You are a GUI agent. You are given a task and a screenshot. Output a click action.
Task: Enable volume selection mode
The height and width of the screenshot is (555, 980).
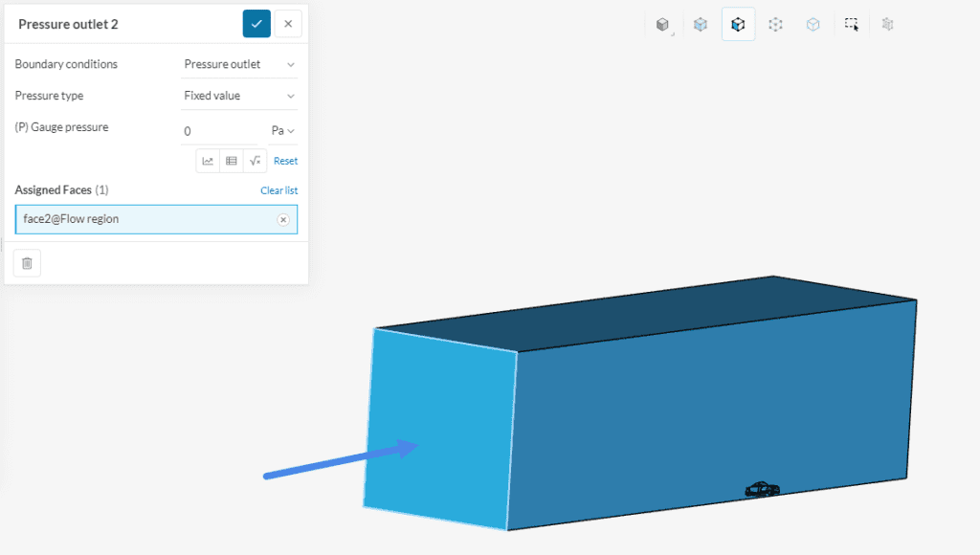[x=701, y=25]
